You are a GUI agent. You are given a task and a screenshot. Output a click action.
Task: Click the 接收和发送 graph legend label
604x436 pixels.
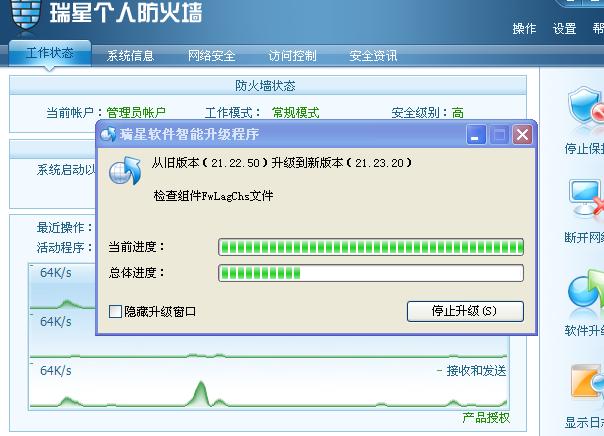476,371
